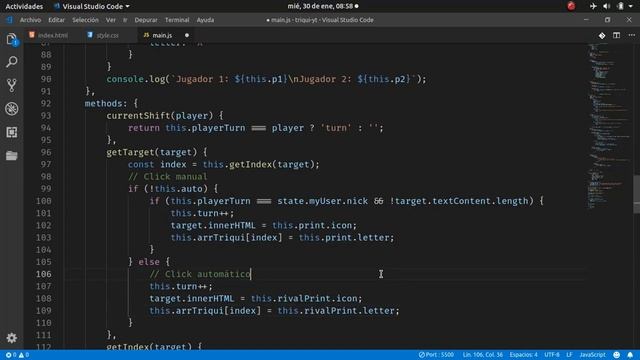Screen dimensions: 640x360
Task: Click on 'this.print.letter' on line 103
Action: pos(344,238)
